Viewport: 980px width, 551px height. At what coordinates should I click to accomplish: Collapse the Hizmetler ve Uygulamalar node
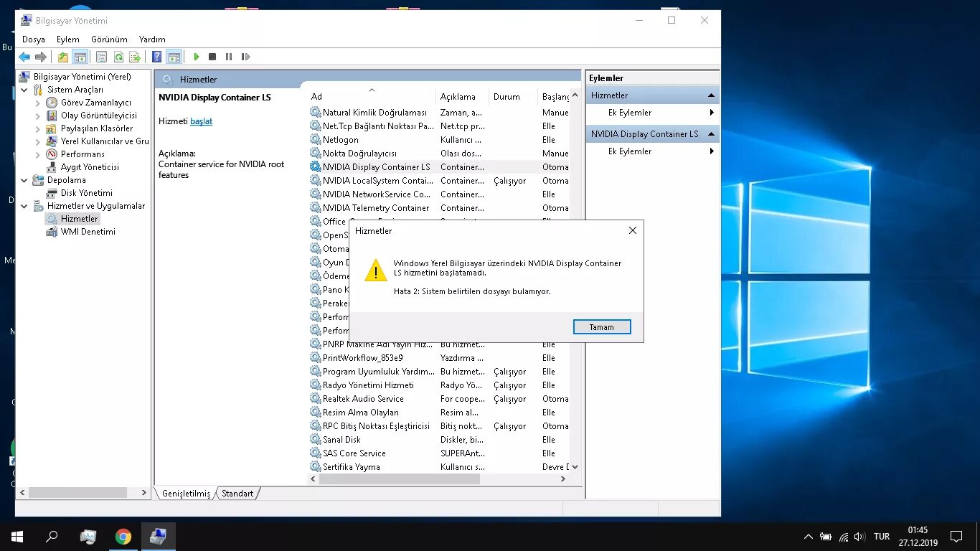24,206
